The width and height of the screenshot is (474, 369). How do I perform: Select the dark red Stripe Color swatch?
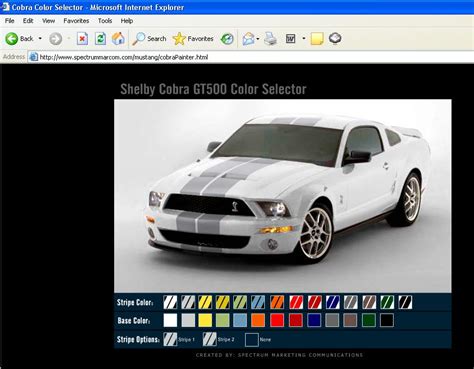315,302
